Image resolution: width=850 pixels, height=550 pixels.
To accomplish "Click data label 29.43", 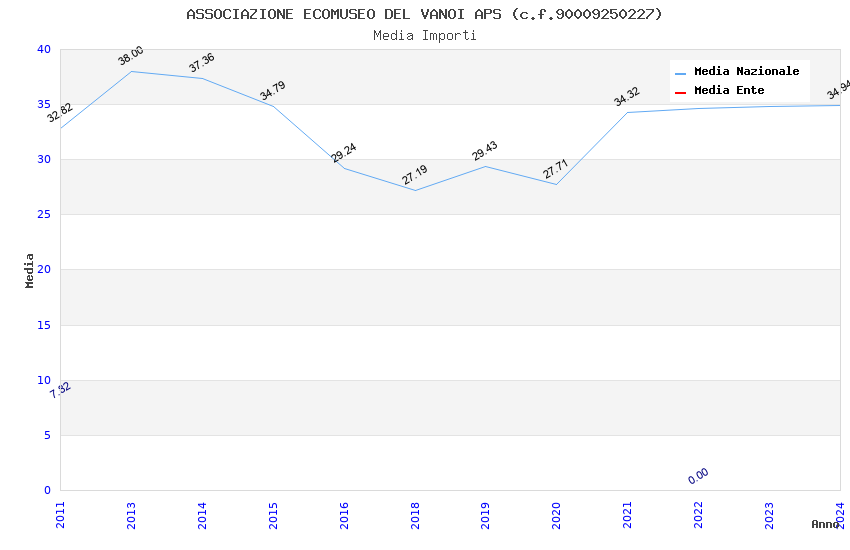I will point(485,151).
